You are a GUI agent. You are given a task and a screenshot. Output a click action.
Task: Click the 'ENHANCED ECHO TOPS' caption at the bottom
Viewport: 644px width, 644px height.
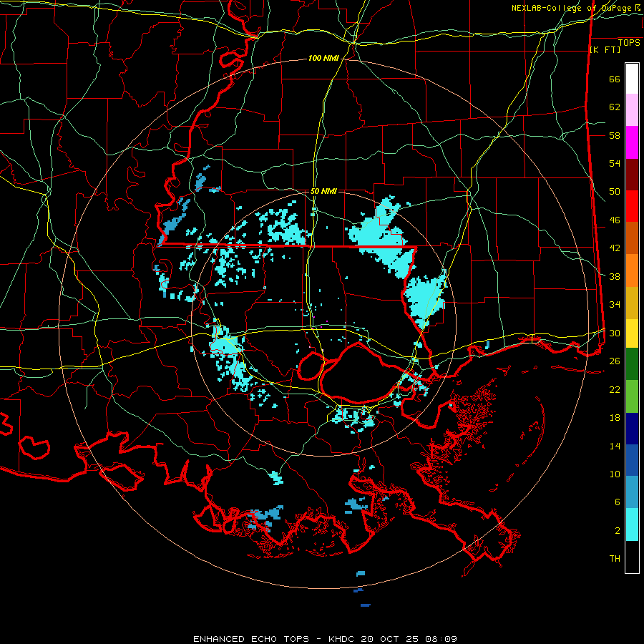pyautogui.click(x=251, y=639)
